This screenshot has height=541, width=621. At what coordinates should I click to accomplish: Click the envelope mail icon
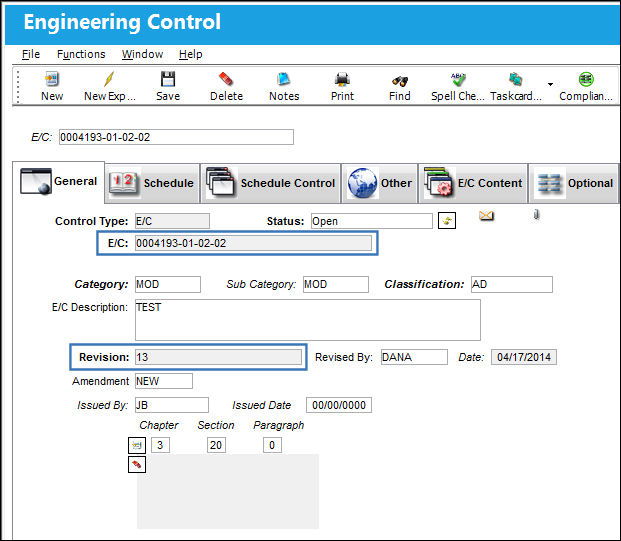(486, 215)
